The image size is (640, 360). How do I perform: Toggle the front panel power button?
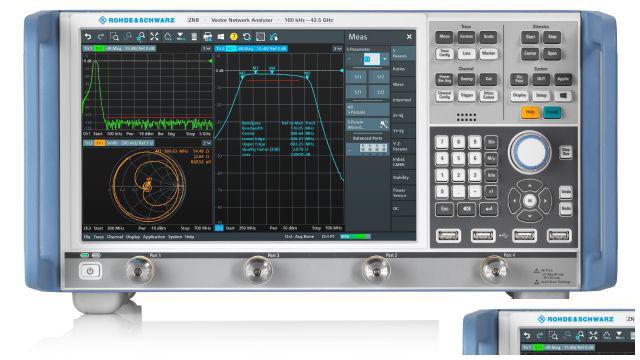coord(90,271)
